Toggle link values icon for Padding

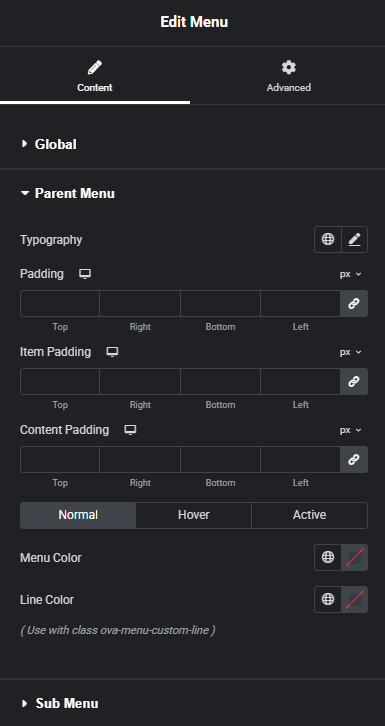pos(354,304)
